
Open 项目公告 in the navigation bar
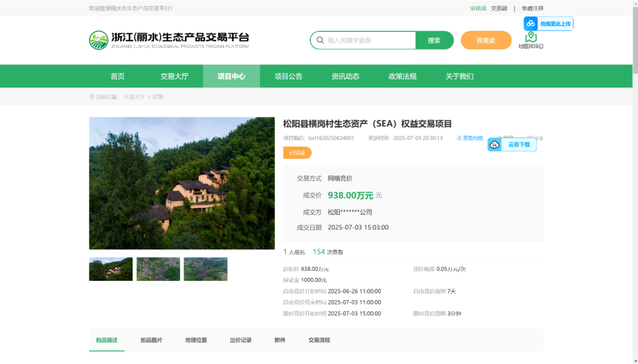(x=288, y=76)
